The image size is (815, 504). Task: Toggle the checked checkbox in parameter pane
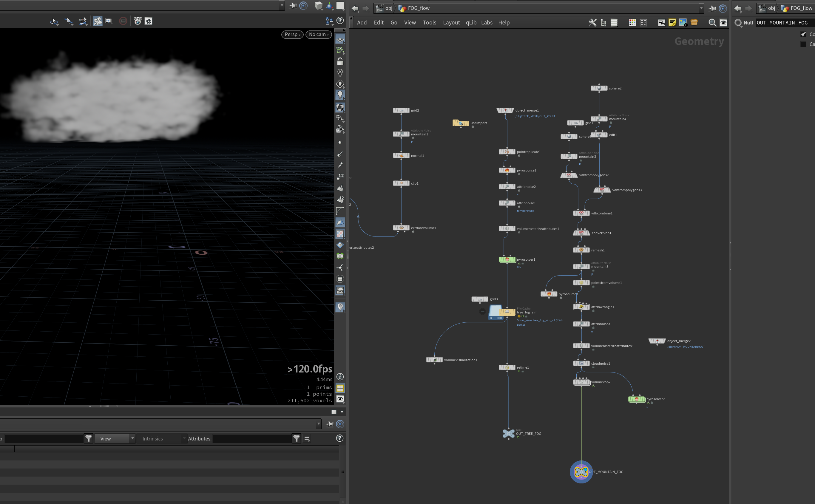(x=803, y=34)
